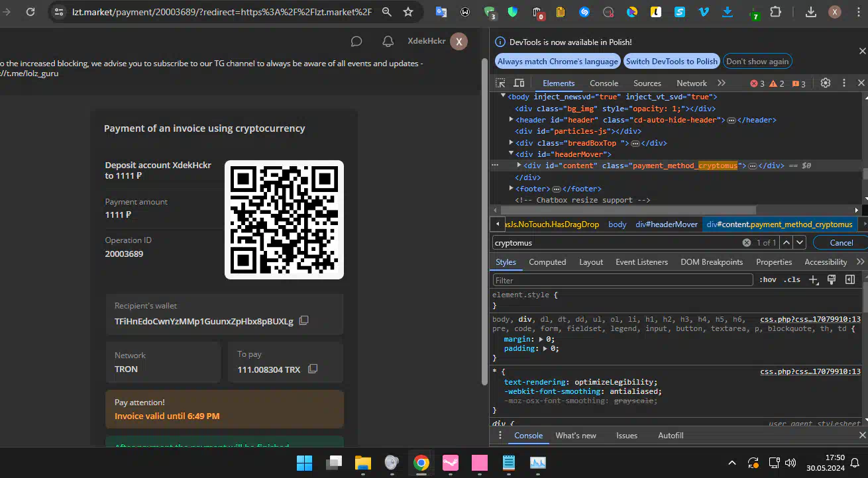This screenshot has height=478, width=868.
Task: Show more Styles pane tabs
Action: point(861,262)
